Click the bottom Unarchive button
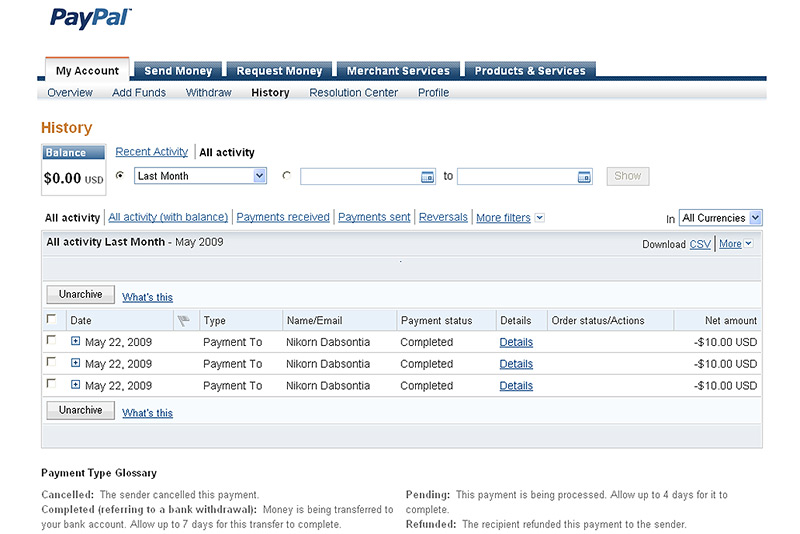Image resolution: width=800 pixels, height=534 pixels. click(81, 410)
